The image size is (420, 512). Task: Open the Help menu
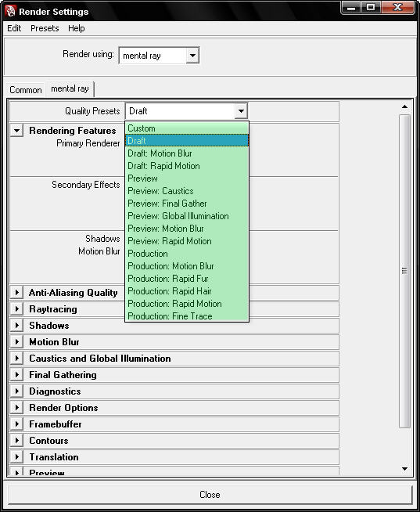point(77,28)
